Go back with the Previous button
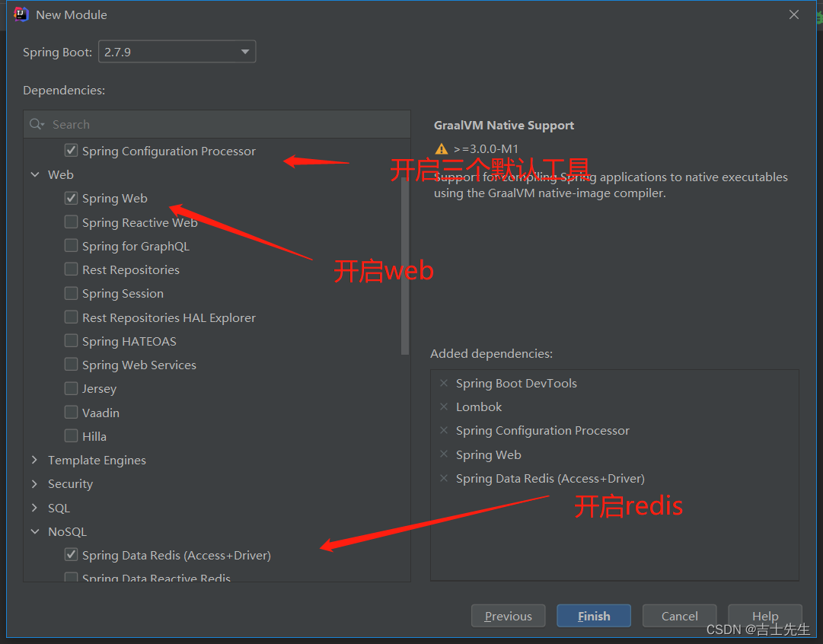The image size is (823, 644). (x=508, y=616)
